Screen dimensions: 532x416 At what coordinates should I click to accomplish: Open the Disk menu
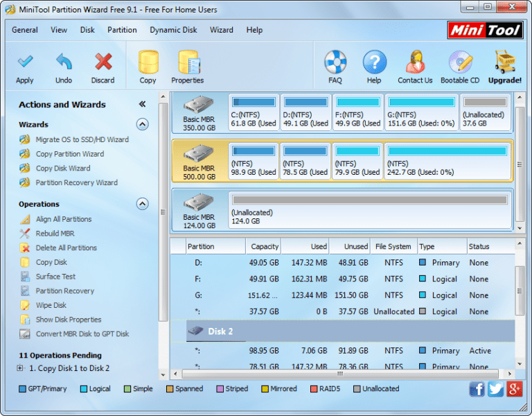pos(87,30)
